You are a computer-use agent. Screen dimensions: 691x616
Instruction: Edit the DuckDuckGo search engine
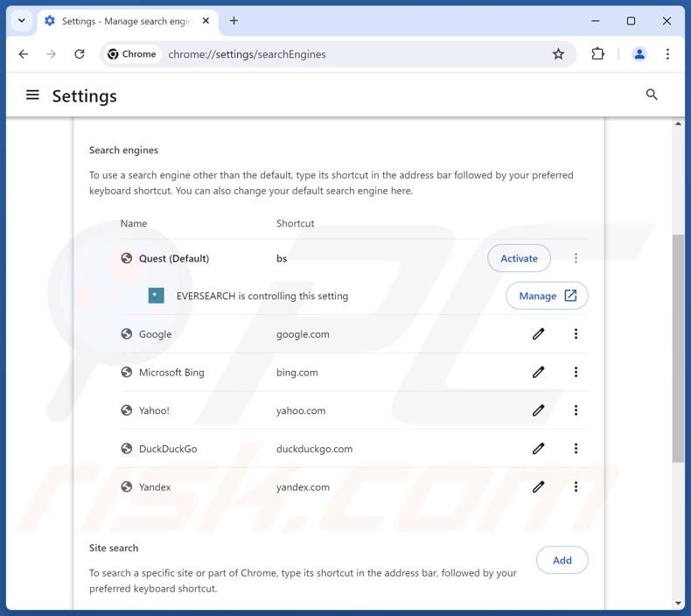tap(538, 449)
